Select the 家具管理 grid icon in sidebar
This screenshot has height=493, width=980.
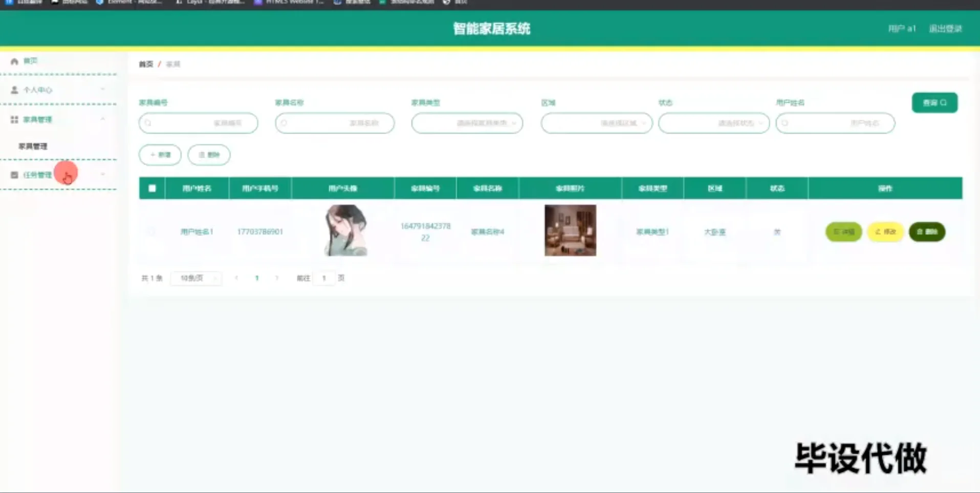pyautogui.click(x=14, y=119)
